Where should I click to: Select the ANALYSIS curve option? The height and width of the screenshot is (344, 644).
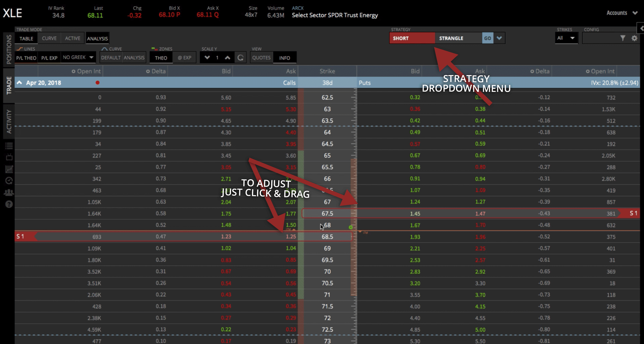point(134,58)
